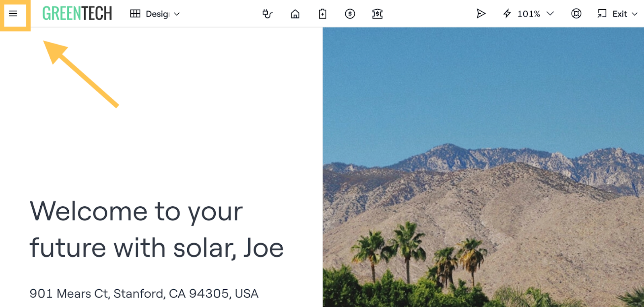644x307 pixels.
Task: Click the lightning bolt energy icon
Action: pos(507,14)
